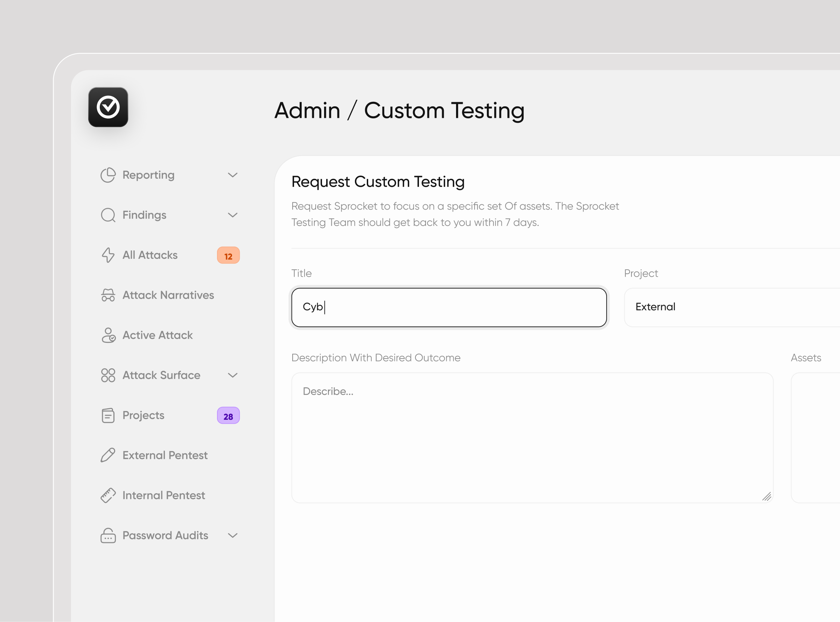
Task: Click Custom Testing in the breadcrumb title
Action: (x=444, y=111)
